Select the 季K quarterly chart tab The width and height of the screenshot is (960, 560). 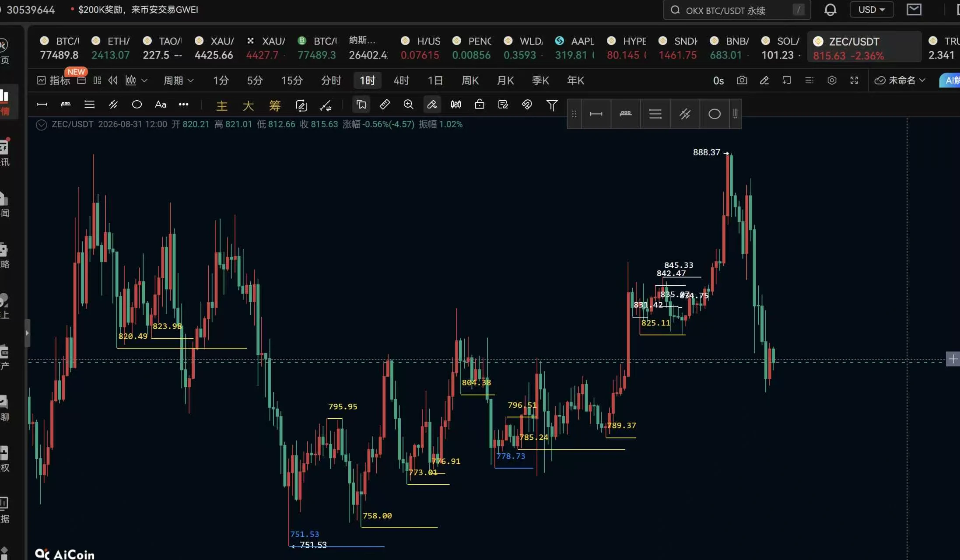pyautogui.click(x=540, y=80)
